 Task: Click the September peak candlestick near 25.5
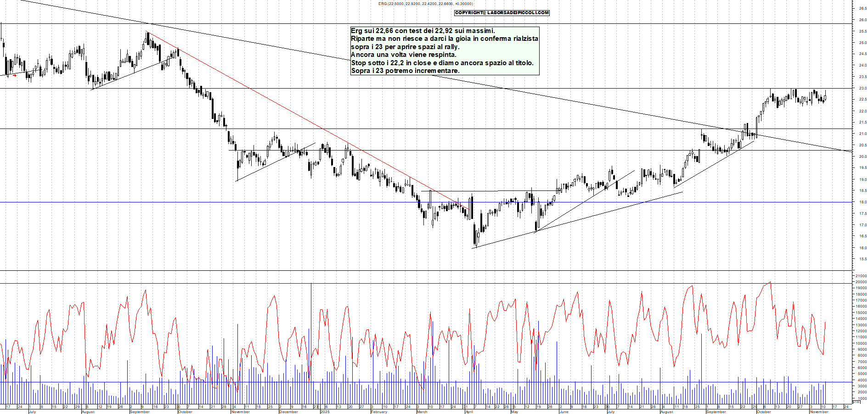(147, 38)
